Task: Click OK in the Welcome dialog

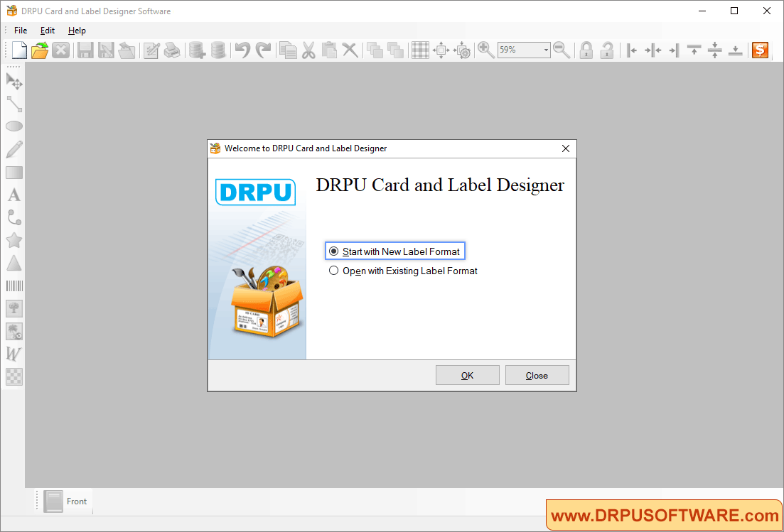Action: coord(468,375)
